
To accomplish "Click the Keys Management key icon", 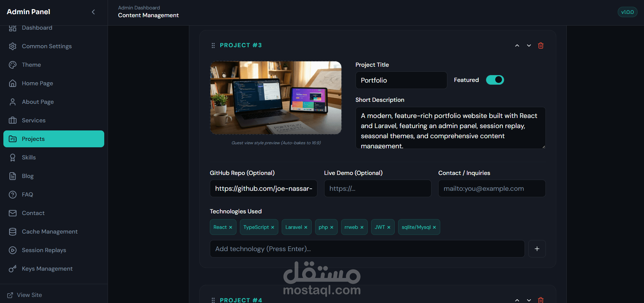I will click(x=12, y=269).
